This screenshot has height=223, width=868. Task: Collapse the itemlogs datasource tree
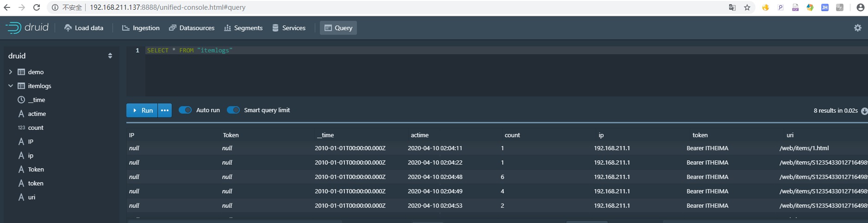tap(11, 86)
